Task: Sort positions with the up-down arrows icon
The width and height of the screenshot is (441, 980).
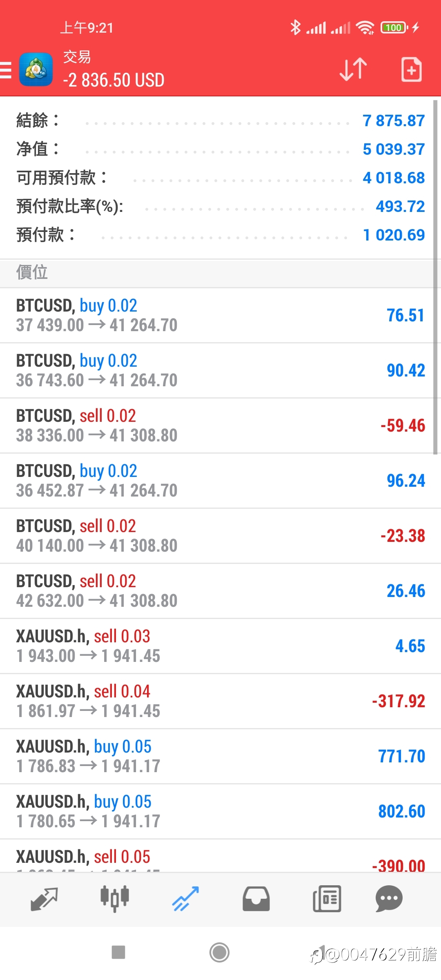Action: [353, 69]
